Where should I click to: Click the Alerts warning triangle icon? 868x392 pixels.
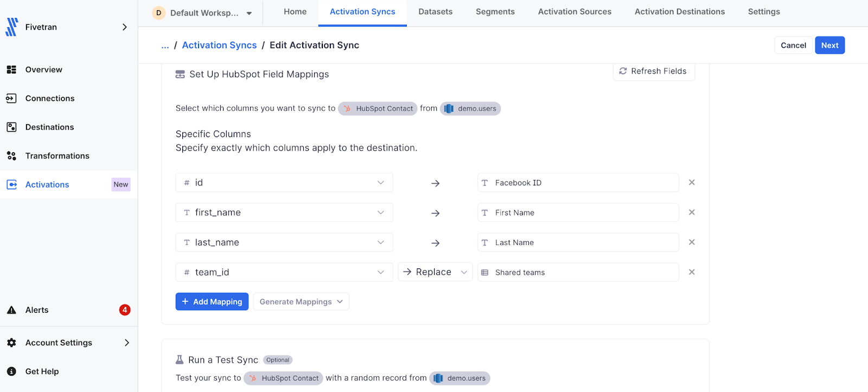tap(11, 310)
